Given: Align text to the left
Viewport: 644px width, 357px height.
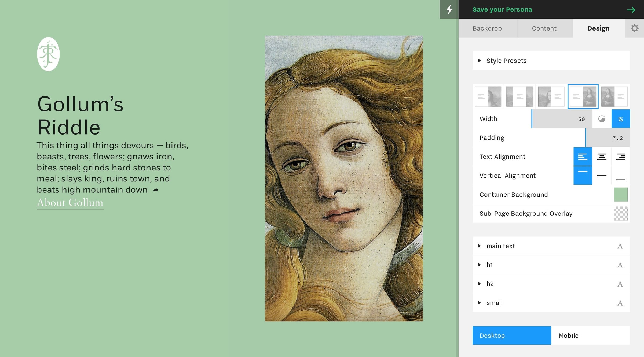Looking at the screenshot, I should [583, 157].
